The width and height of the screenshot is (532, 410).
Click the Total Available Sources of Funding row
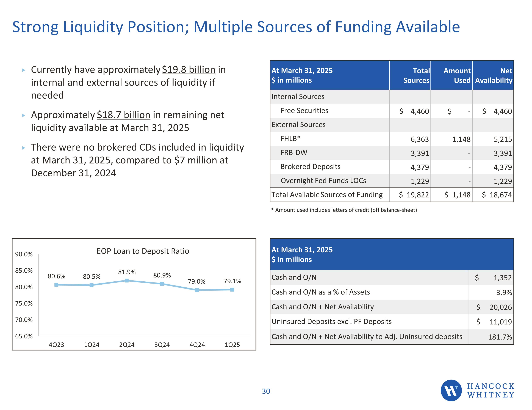pyautogui.click(x=327, y=195)
